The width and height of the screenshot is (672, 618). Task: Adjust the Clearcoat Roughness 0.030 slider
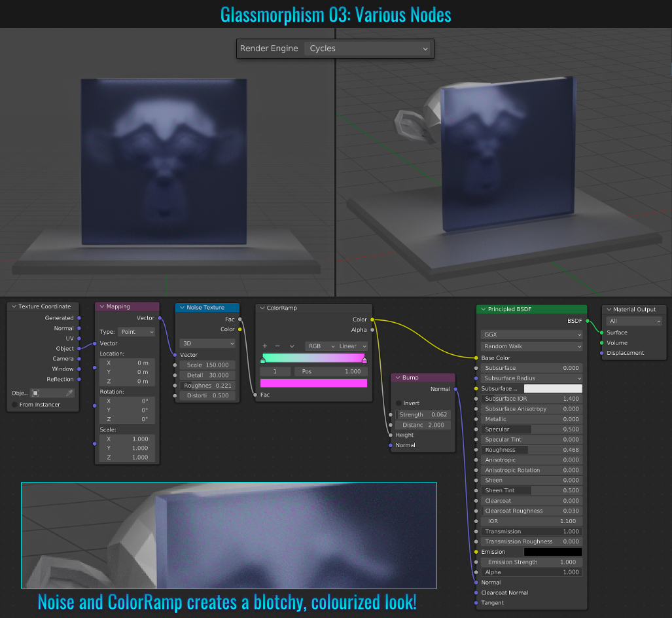tap(531, 511)
